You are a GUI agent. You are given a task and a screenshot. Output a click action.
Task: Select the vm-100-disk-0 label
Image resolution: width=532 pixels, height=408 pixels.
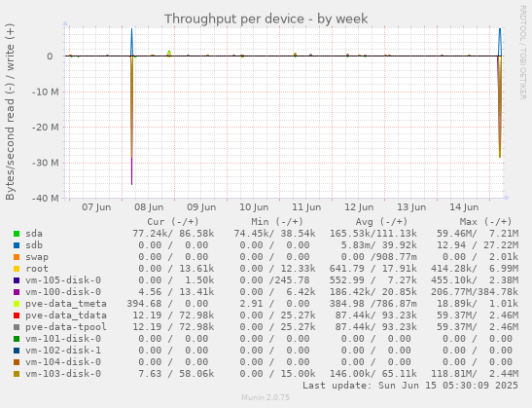click(63, 292)
